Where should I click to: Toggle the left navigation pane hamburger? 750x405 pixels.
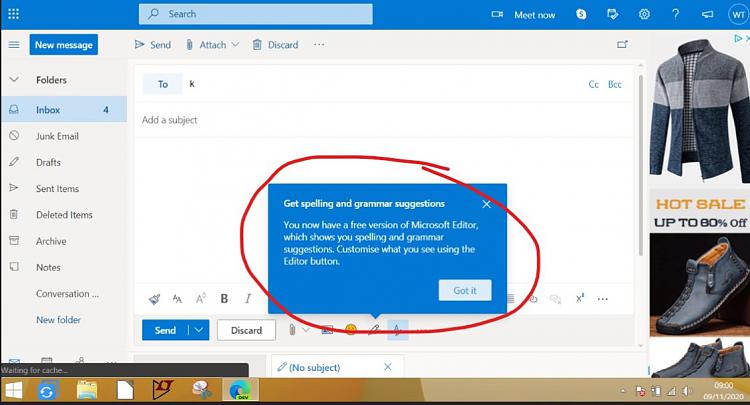pos(14,44)
